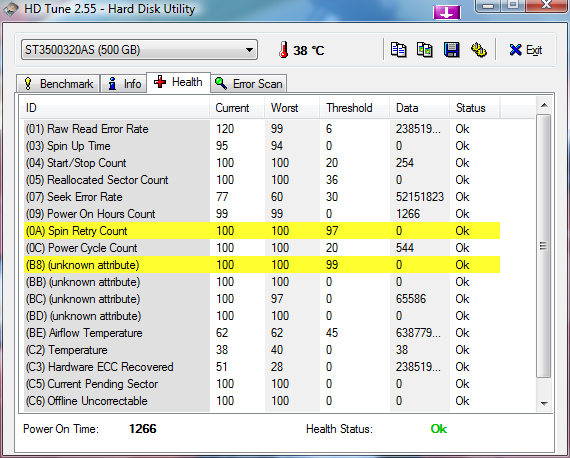Click threshold value 99 in B8 row
This screenshot has width=570, height=458.
332,265
